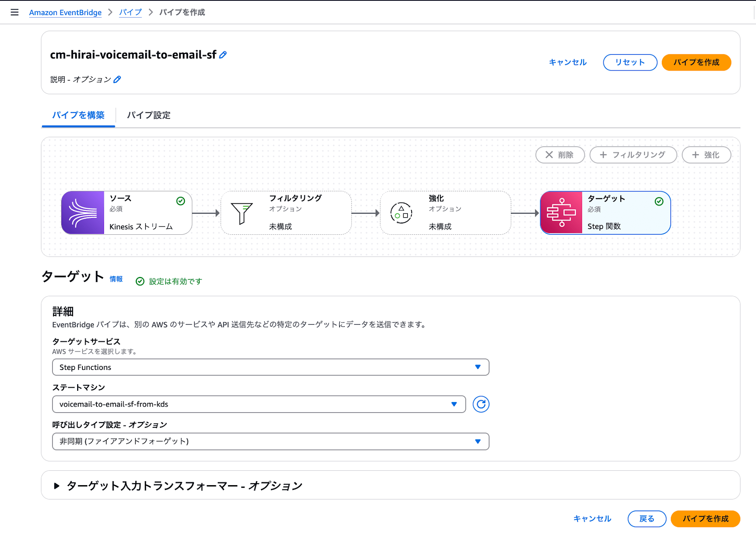This screenshot has height=549, width=756.
Task: Click pipe name cm-hirai-voicemail-to-email-sf
Action: point(133,55)
